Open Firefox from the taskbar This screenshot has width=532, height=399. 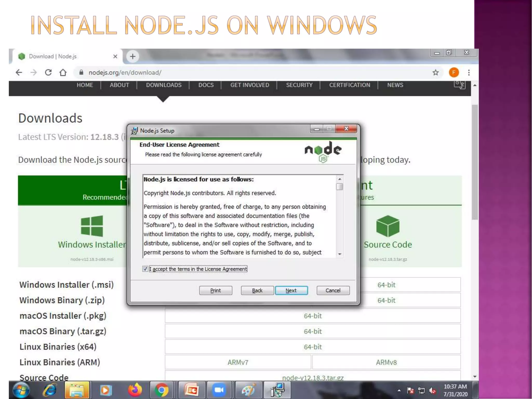(135, 390)
